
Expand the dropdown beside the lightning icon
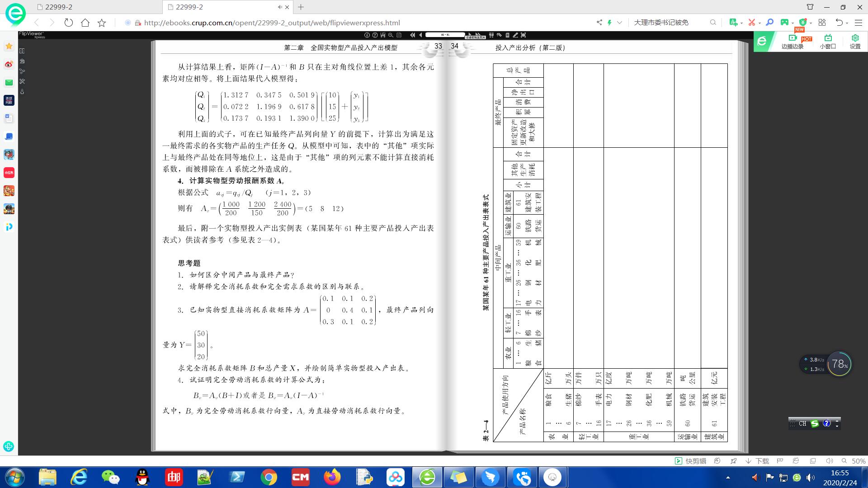point(619,23)
